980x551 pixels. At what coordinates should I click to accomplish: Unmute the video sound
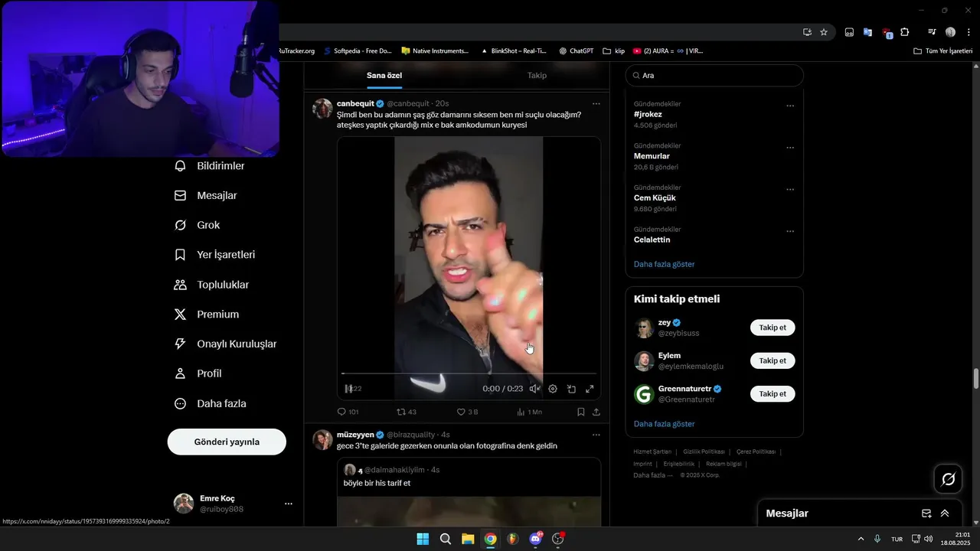[x=534, y=389]
